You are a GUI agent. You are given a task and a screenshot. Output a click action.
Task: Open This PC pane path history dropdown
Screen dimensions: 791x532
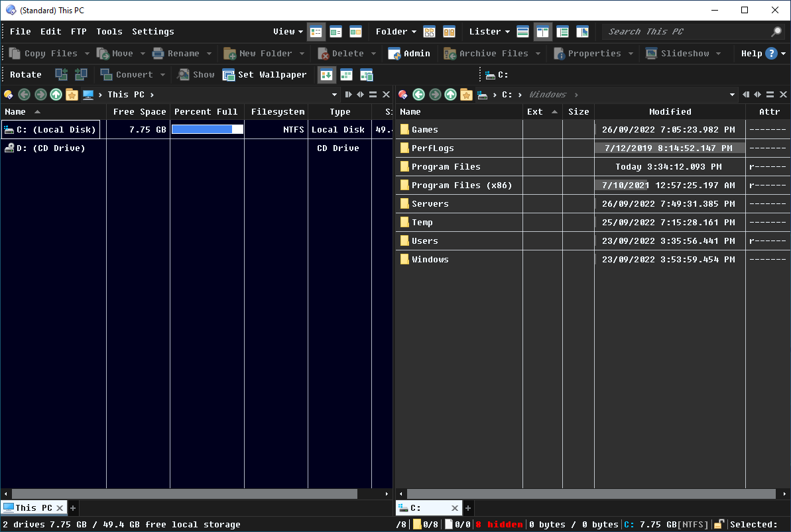pyautogui.click(x=334, y=95)
